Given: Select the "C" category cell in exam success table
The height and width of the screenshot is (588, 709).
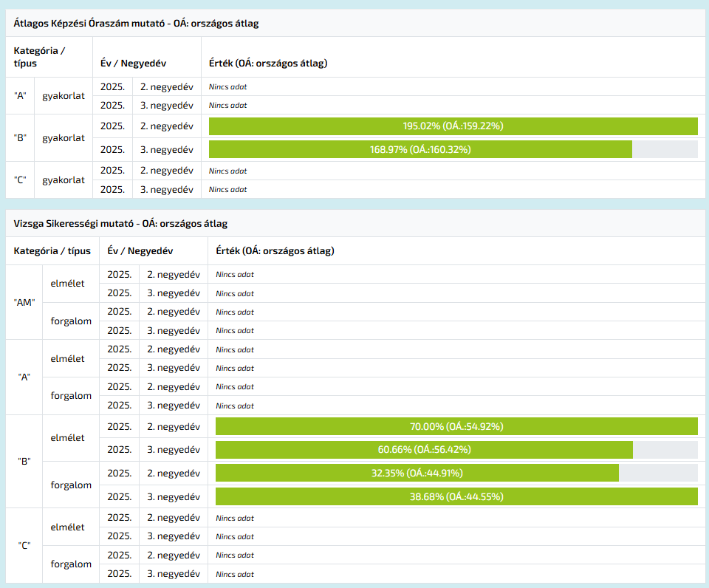Looking at the screenshot, I should coord(24,545).
